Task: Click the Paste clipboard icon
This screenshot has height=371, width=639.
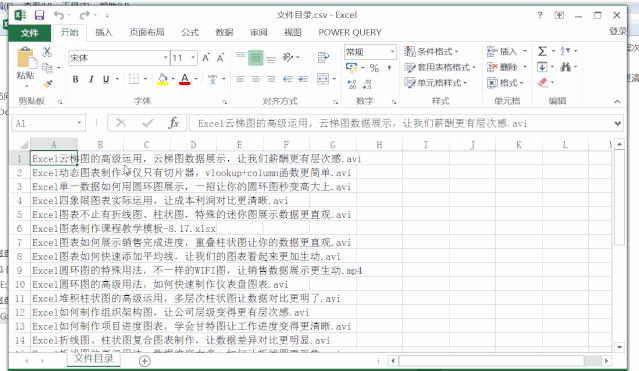Action: tap(26, 57)
